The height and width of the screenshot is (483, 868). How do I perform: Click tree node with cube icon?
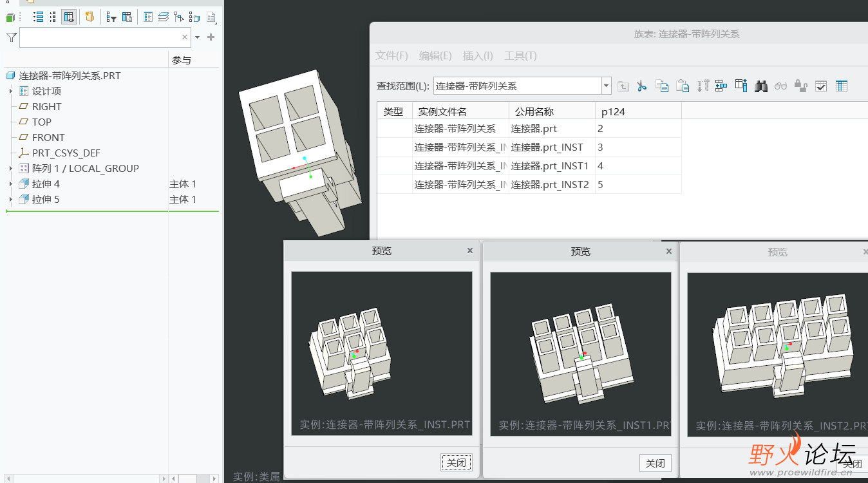[194, 17]
